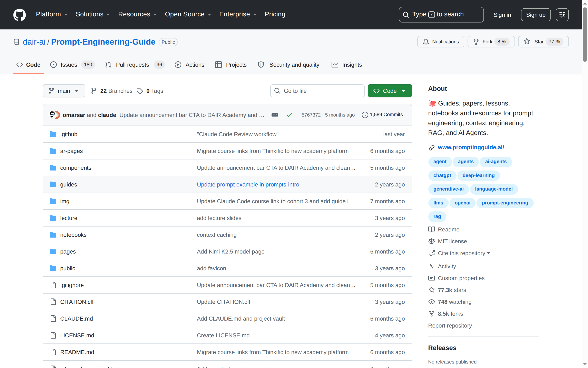Click the Go to file input

click(317, 91)
